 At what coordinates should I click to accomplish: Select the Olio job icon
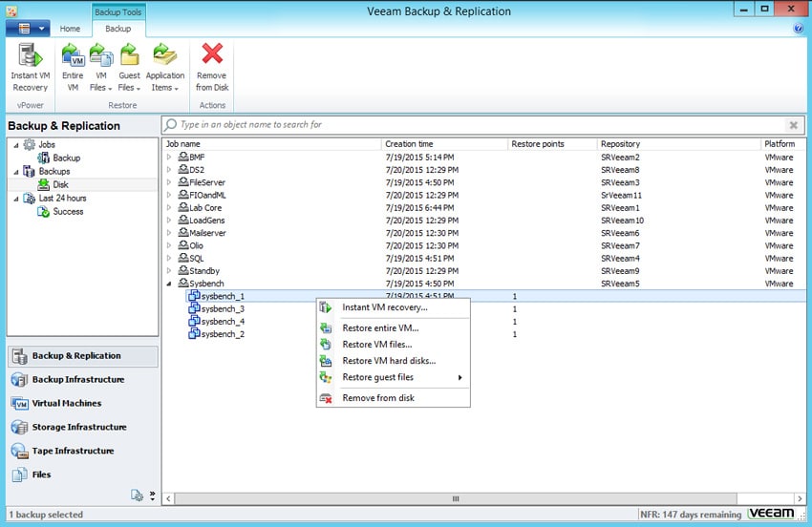click(183, 244)
